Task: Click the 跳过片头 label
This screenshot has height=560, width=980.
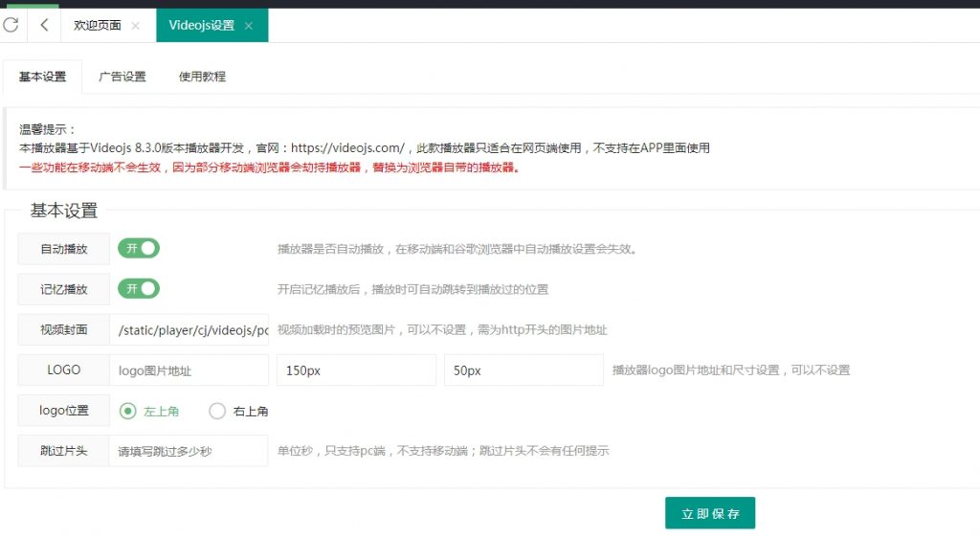Action: (x=64, y=451)
